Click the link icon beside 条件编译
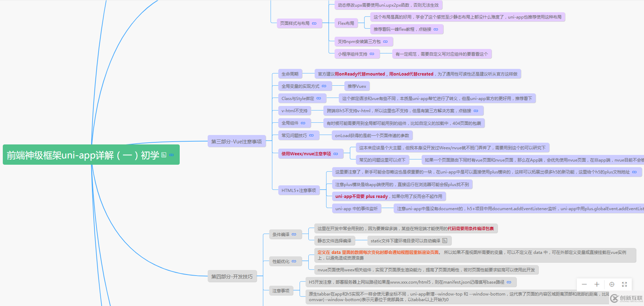The image size is (644, 306). [294, 234]
